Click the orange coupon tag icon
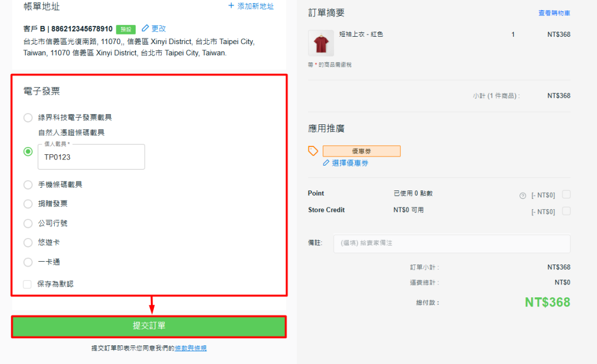The width and height of the screenshot is (597, 364). 313,151
